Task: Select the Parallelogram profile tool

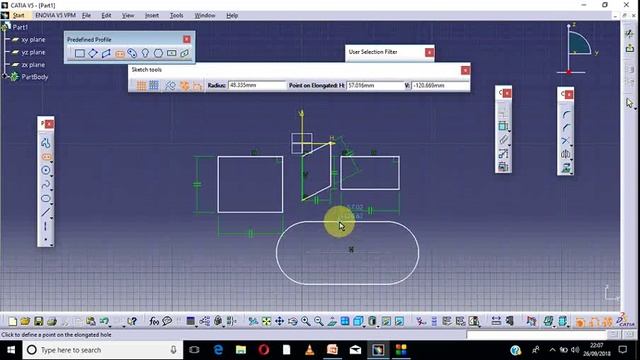Action: (106, 53)
